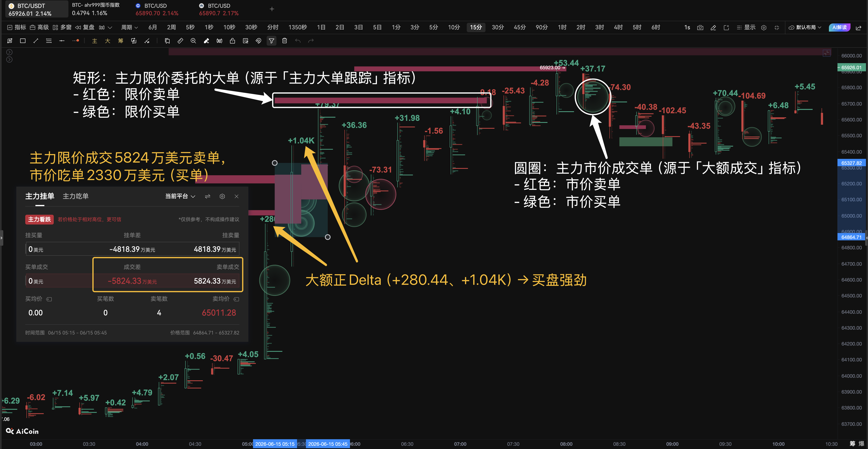Select the BTC/USD 65890.70 ticker tab
Viewport: 868px width, 449px height.
(157, 9)
